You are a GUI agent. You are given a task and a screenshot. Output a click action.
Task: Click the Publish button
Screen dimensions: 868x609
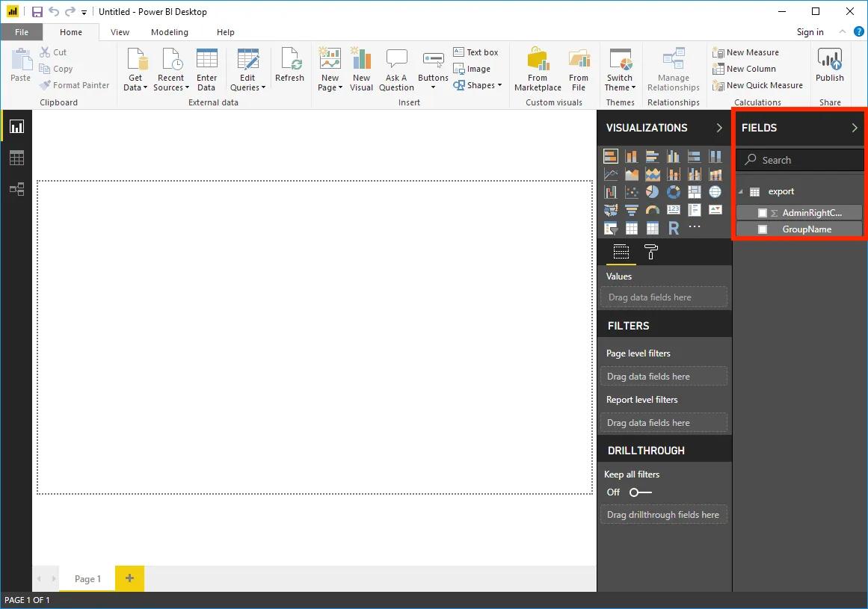pos(829,65)
